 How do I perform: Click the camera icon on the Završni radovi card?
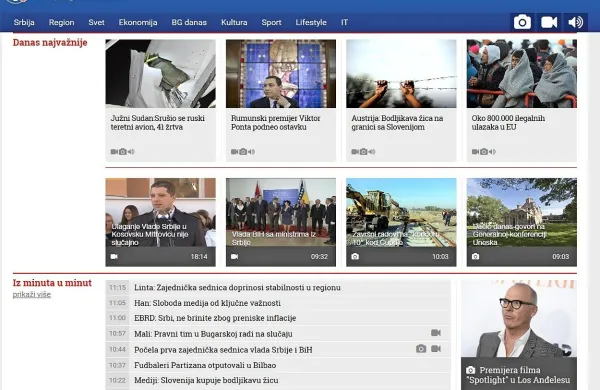[x=355, y=257]
